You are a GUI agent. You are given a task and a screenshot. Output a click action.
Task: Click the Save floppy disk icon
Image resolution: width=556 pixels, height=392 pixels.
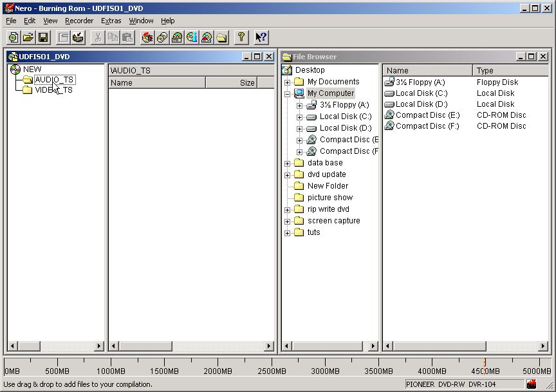pos(43,37)
